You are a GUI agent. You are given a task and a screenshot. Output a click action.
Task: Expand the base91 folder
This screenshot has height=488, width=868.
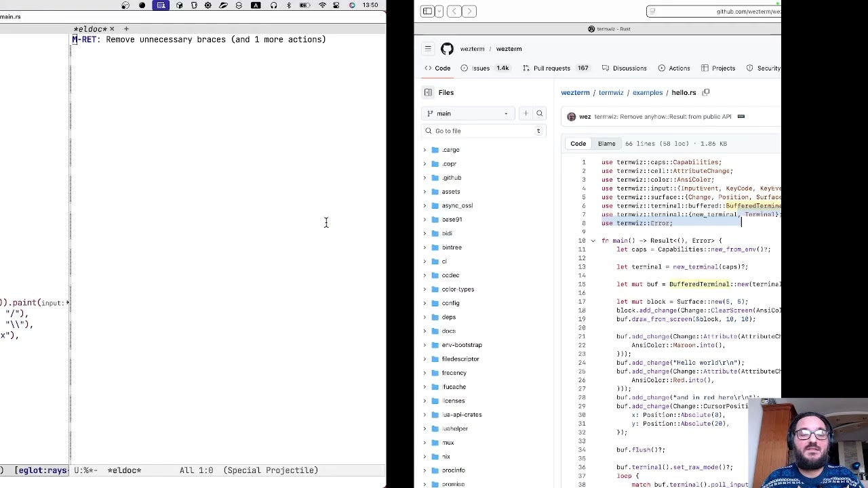point(425,220)
